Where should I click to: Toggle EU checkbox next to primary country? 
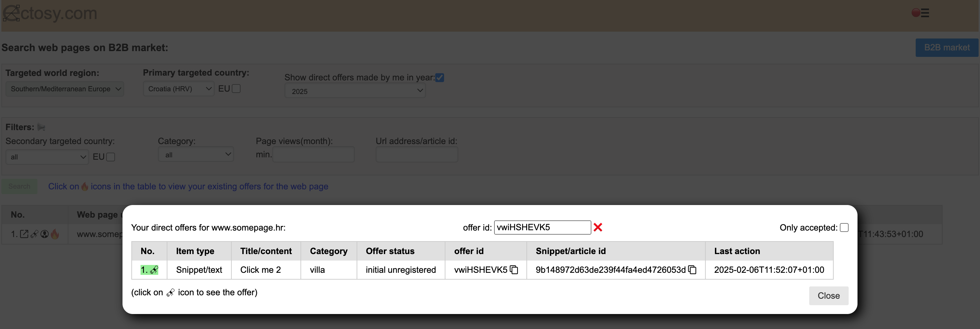point(236,89)
